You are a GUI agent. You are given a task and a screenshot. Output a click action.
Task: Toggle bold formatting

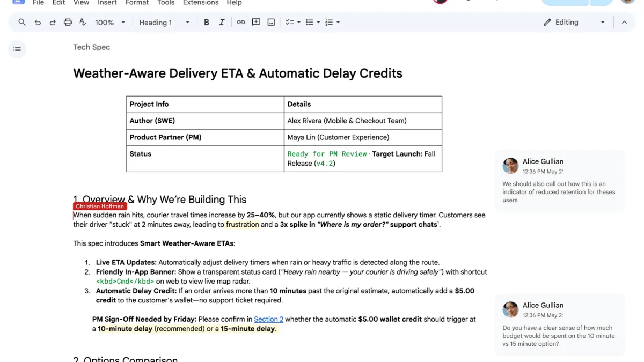[x=207, y=22]
